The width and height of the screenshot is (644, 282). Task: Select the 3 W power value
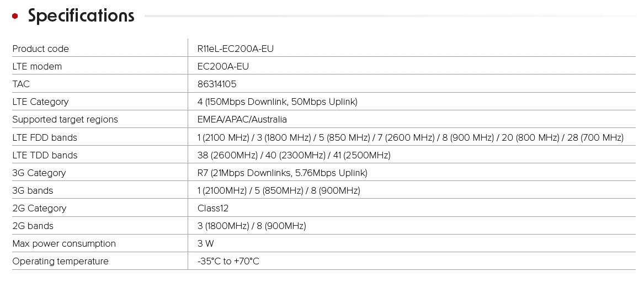tap(205, 243)
